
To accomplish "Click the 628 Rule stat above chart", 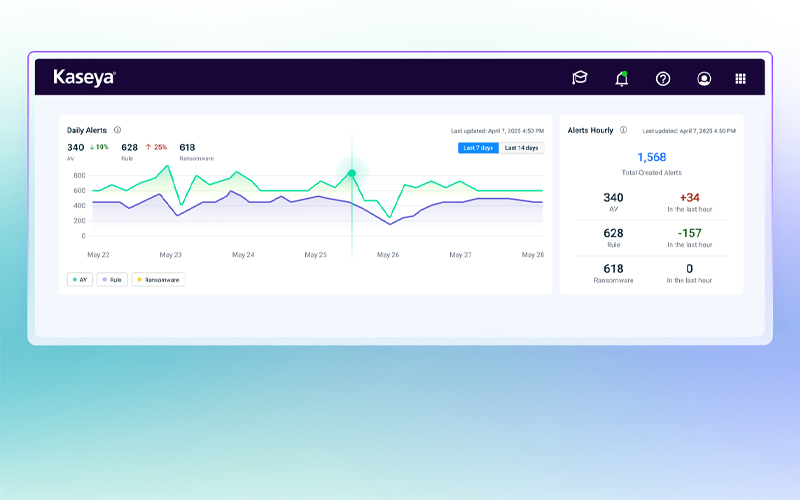I will click(x=129, y=147).
